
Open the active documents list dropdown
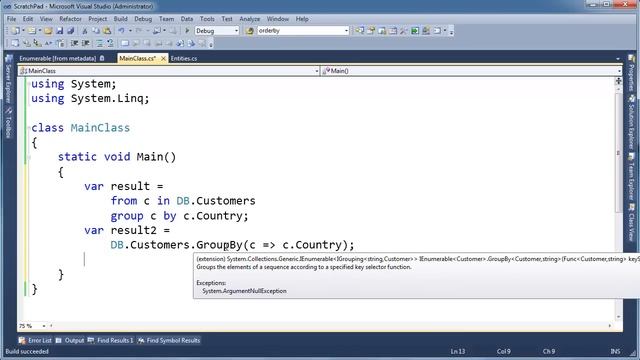[618, 59]
